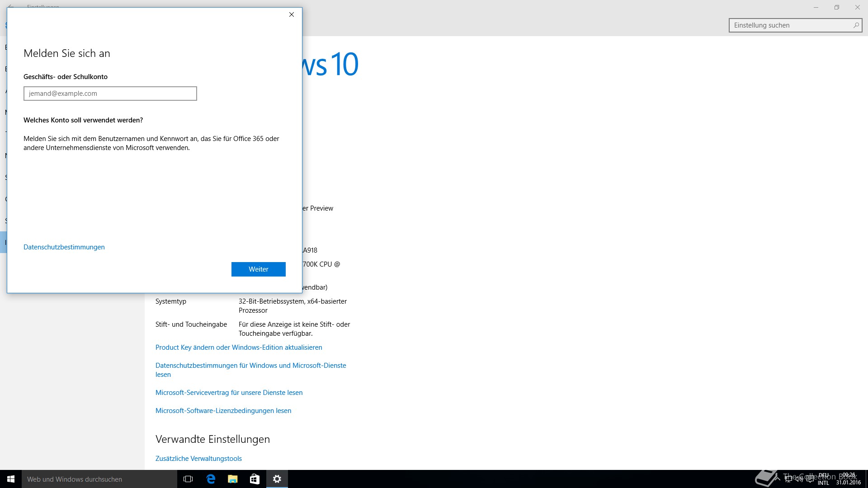Image resolution: width=868 pixels, height=488 pixels.
Task: Click the Web und Windows durchsuchen search box
Action: 99,479
